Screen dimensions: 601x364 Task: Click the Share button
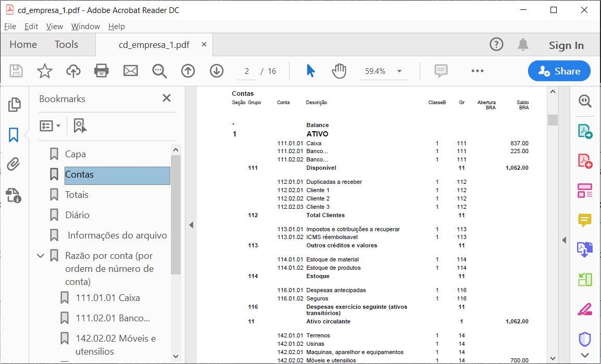coord(559,71)
